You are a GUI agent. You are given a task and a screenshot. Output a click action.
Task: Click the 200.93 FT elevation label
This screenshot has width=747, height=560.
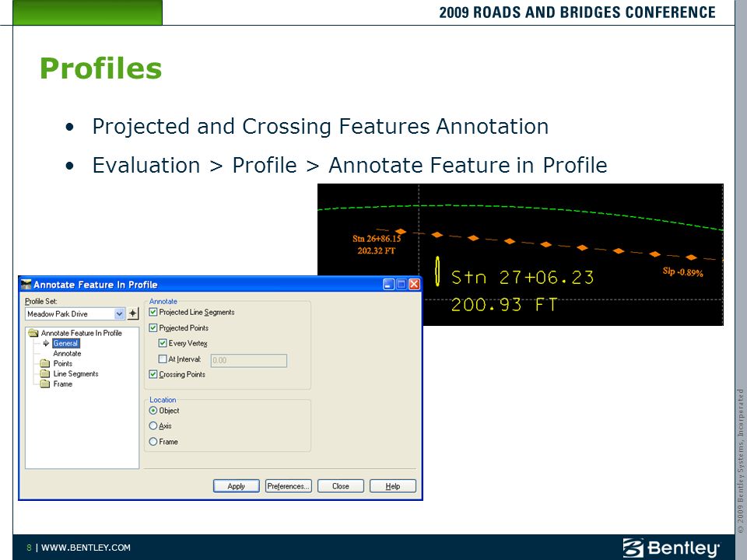coord(503,304)
